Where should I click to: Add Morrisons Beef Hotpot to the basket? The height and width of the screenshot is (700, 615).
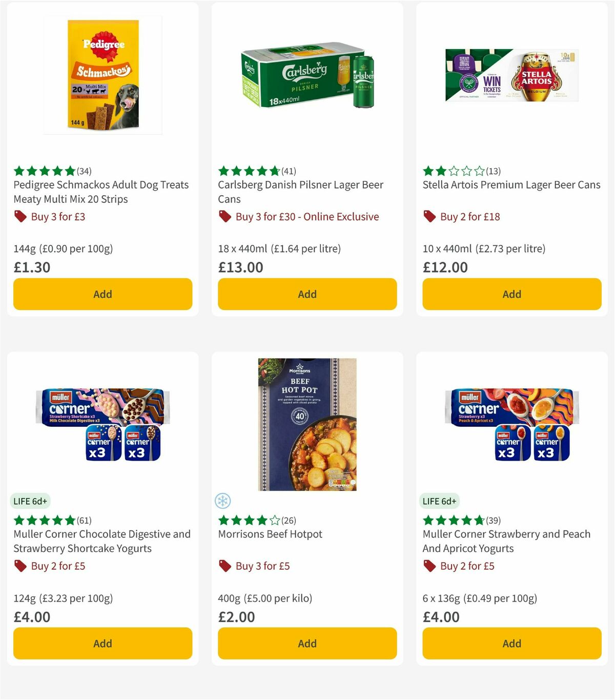306,643
